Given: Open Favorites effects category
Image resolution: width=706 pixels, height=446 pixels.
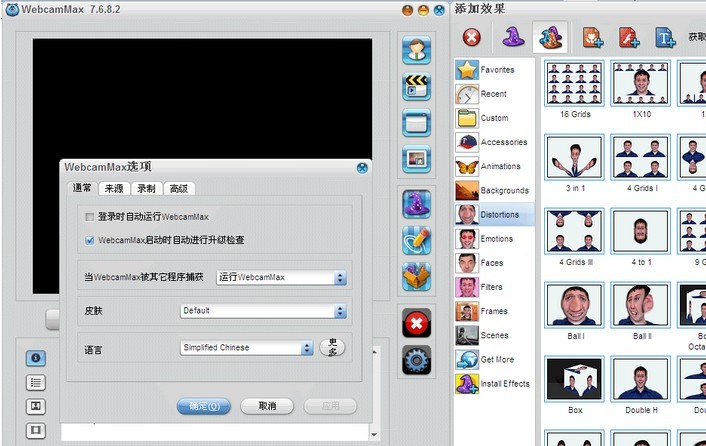Looking at the screenshot, I should coord(494,70).
